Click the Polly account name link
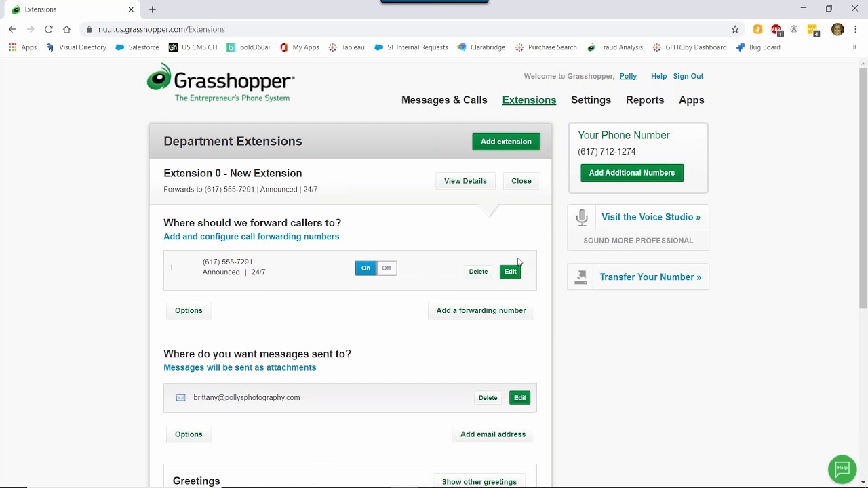 coord(628,76)
